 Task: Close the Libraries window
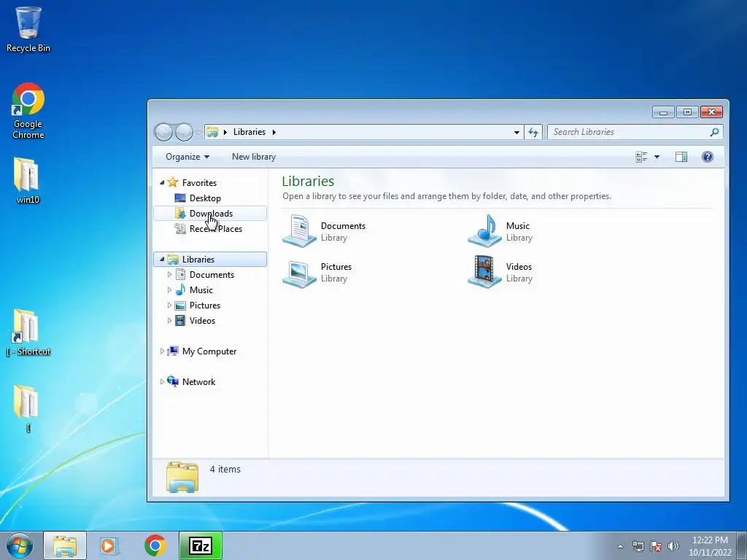[x=711, y=112]
